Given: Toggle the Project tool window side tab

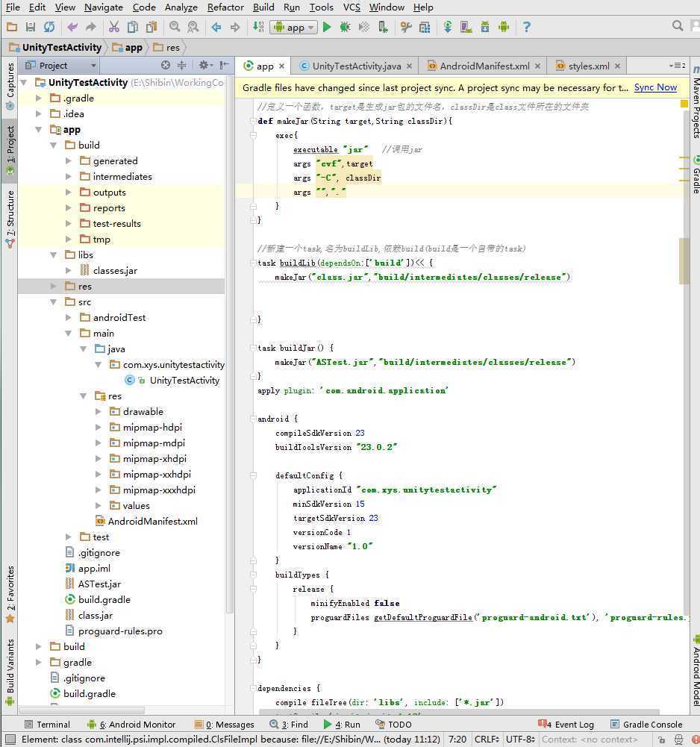Looking at the screenshot, I should pyautogui.click(x=10, y=149).
